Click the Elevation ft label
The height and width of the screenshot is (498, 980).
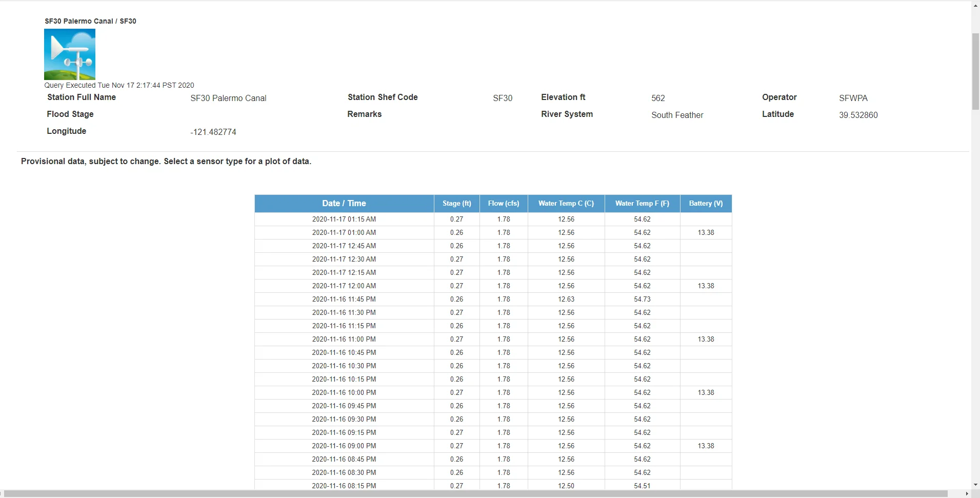coord(563,97)
